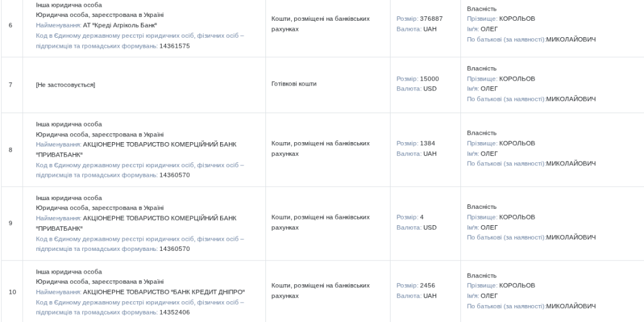Click the amount value 376887
This screenshot has height=322, width=644.
431,18
